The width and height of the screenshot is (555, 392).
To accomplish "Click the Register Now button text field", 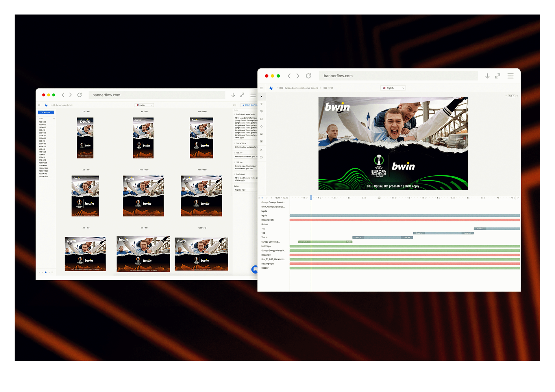I will [x=245, y=190].
